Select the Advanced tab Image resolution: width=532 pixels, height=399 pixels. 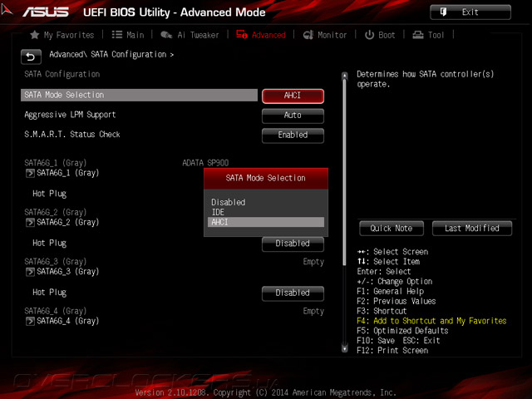(x=261, y=35)
